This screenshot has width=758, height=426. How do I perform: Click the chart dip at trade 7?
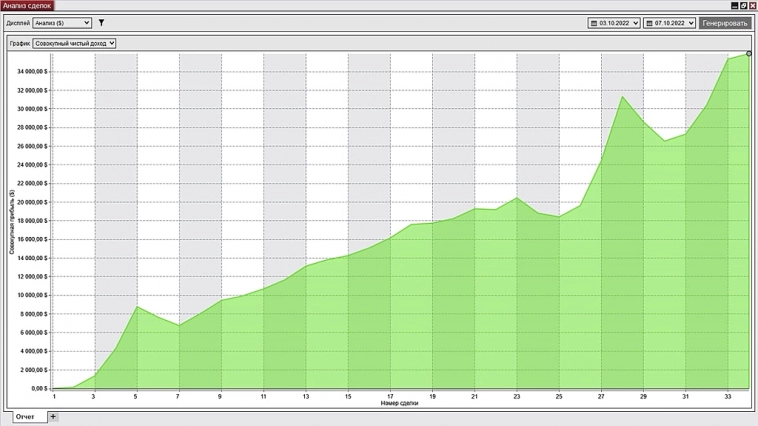pyautogui.click(x=179, y=325)
